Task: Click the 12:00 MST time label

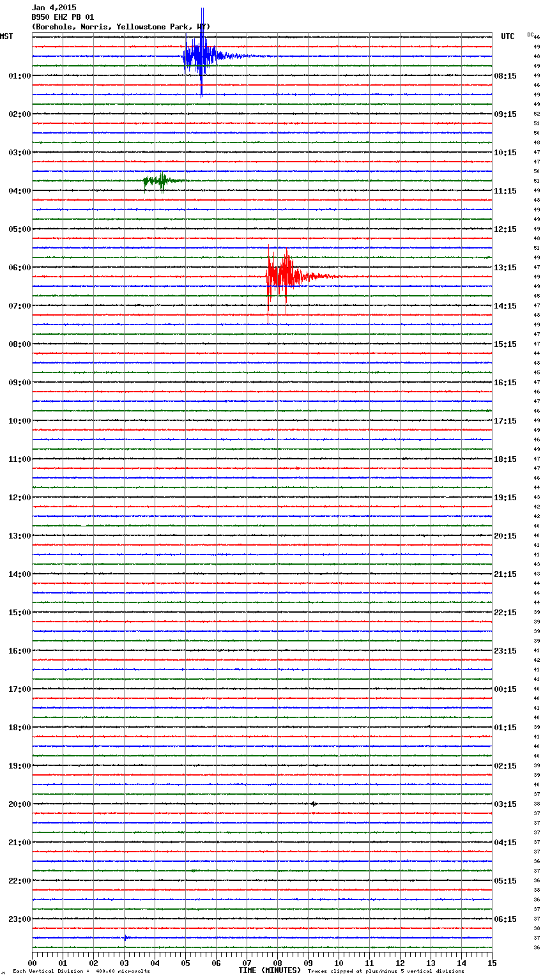Action: coord(19,498)
